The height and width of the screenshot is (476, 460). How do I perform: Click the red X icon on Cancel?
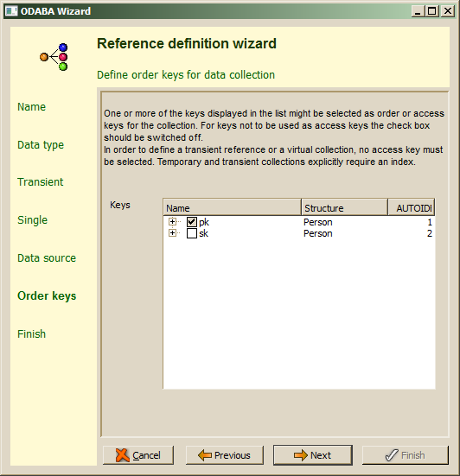click(123, 455)
